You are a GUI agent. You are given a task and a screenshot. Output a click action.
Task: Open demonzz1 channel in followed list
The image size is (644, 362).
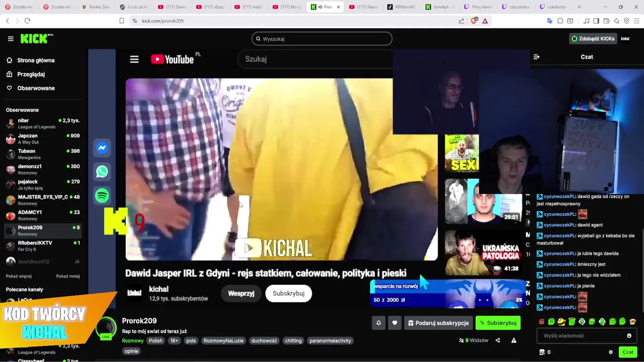[x=43, y=169]
